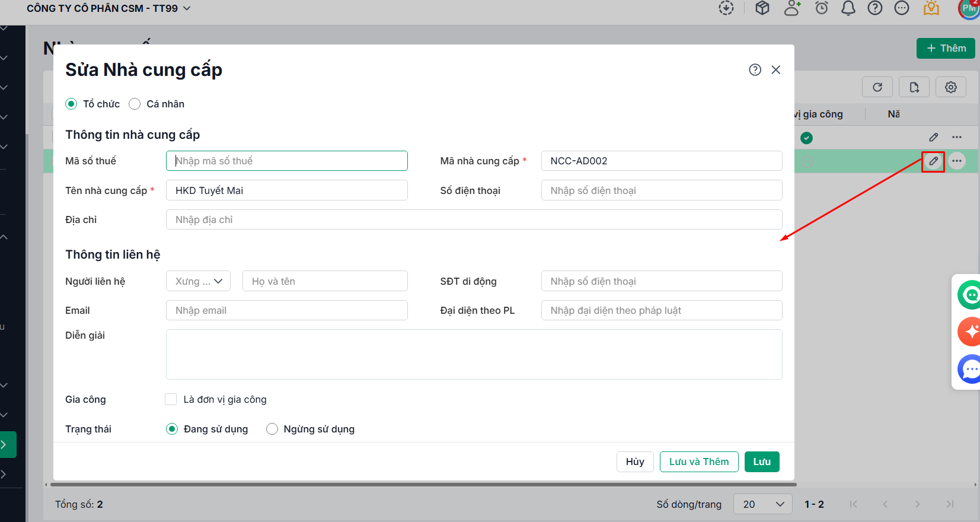This screenshot has width=980, height=522.
Task: Open the help question mark in top bar
Action: (x=875, y=8)
